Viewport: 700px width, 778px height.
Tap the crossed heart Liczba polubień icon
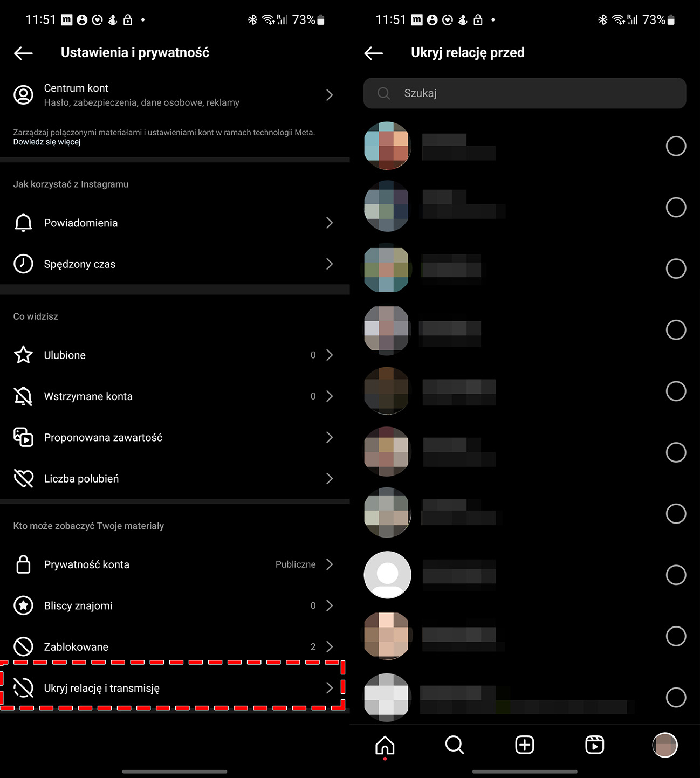(23, 478)
